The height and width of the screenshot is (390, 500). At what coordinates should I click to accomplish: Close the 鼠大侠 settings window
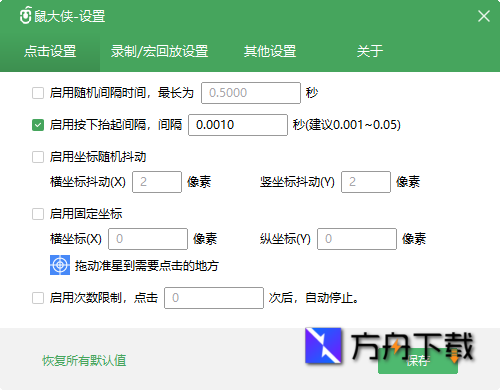tap(484, 16)
